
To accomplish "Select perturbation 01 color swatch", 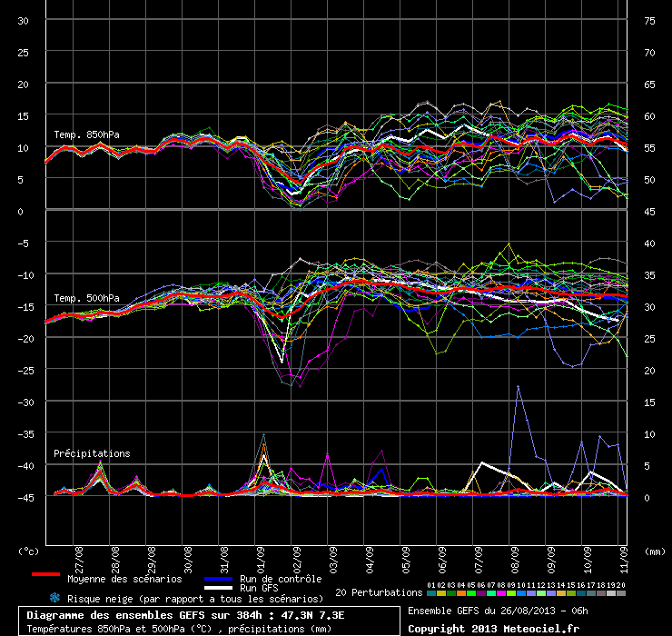I will [x=430, y=593].
